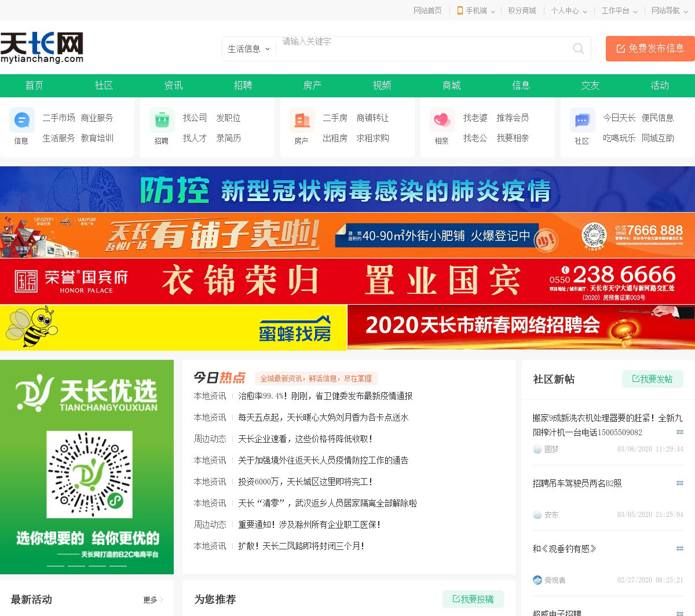
Task: Expand the 网站导航 dropdown
Action: [x=685, y=11]
